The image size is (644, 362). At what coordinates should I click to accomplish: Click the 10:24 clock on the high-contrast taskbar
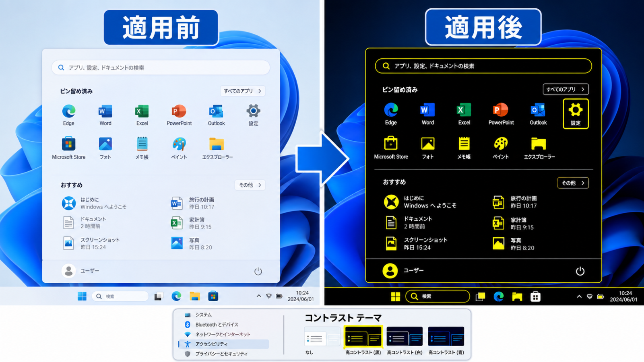[623, 296]
